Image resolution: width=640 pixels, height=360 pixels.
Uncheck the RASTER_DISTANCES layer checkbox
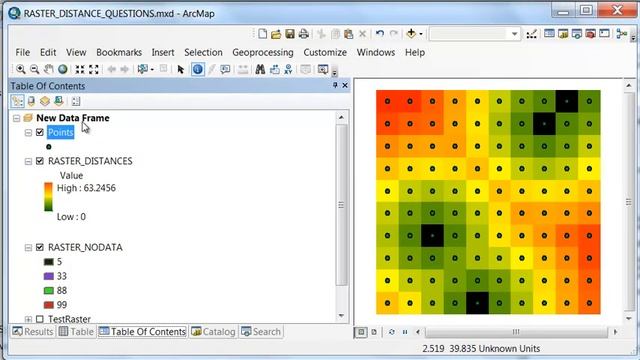[40, 161]
